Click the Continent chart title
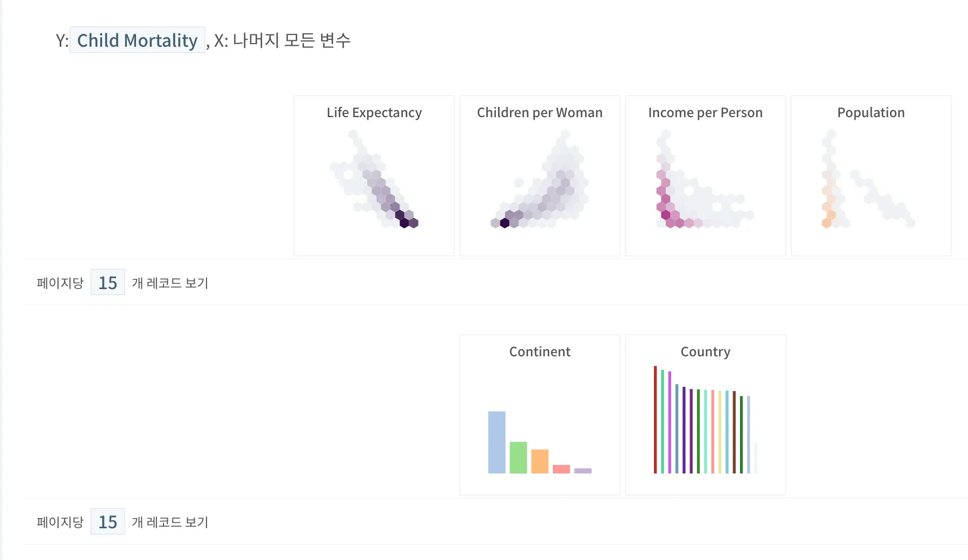The height and width of the screenshot is (560, 968). 540,351
